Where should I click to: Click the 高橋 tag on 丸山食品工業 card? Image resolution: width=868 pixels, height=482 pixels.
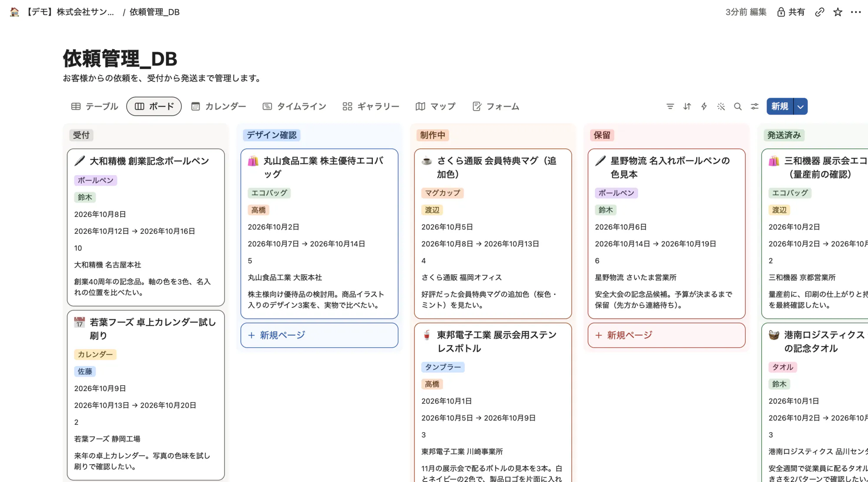click(259, 210)
